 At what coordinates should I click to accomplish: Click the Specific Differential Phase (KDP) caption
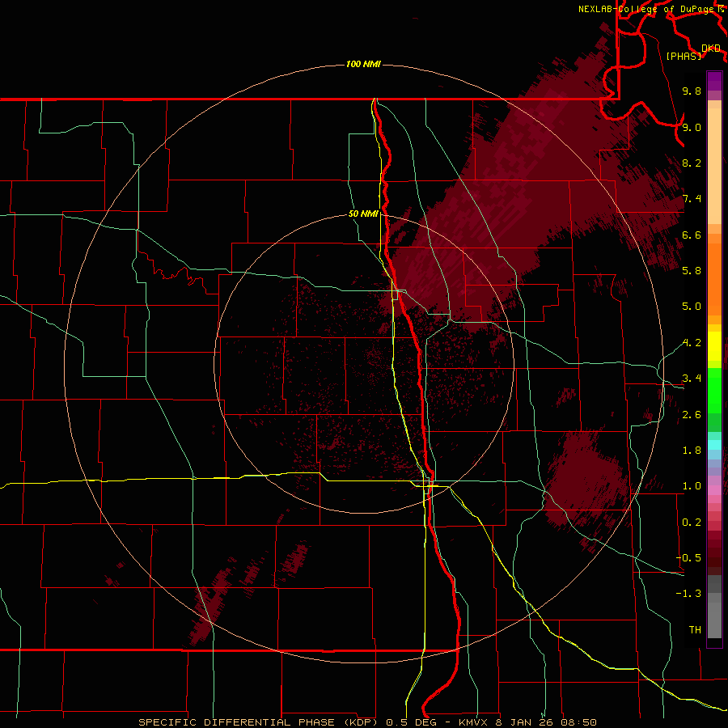point(258,722)
